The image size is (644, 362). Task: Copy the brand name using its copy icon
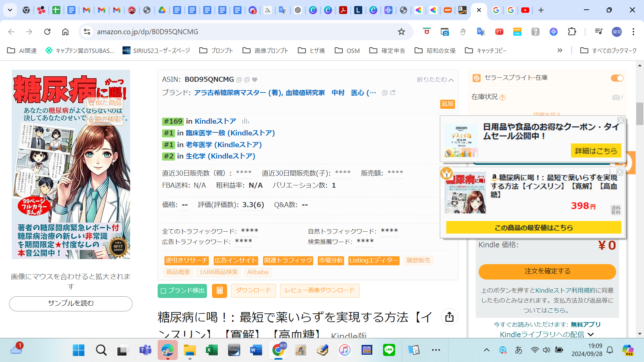tap(385, 93)
